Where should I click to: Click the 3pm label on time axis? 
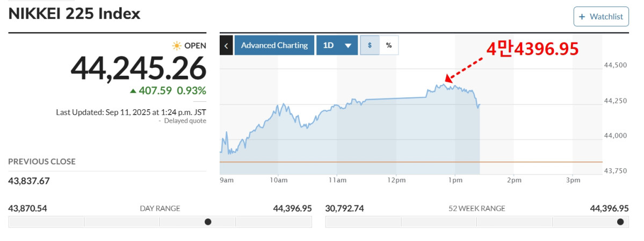tap(573, 181)
